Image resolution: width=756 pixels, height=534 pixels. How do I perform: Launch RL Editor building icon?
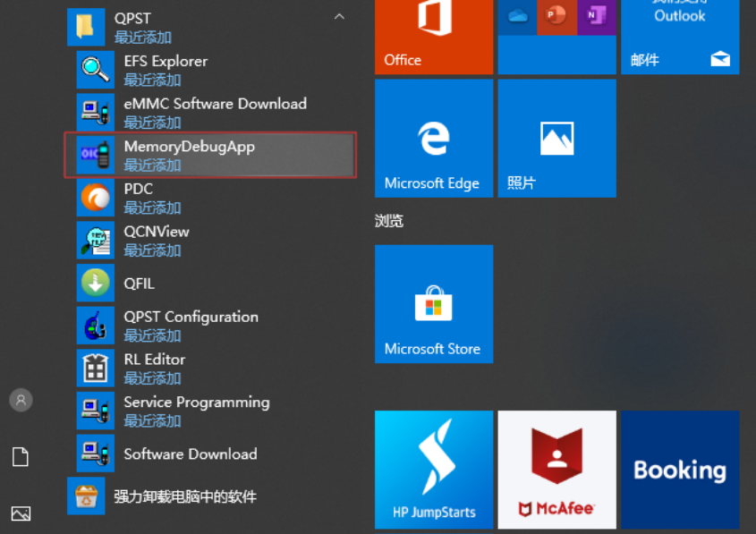point(96,368)
